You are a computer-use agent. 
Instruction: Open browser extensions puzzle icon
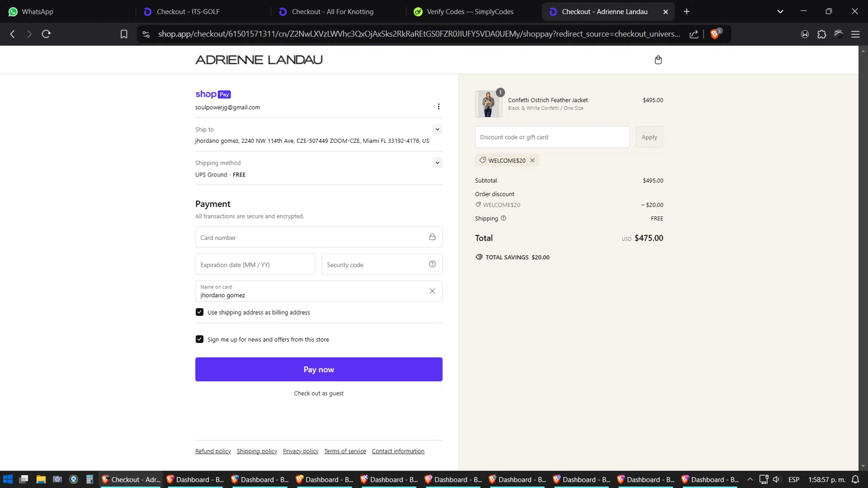(822, 34)
